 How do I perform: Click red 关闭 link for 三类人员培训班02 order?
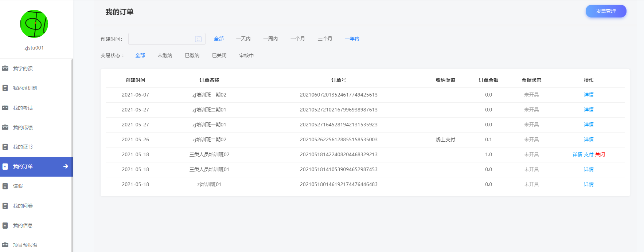pyautogui.click(x=600, y=154)
